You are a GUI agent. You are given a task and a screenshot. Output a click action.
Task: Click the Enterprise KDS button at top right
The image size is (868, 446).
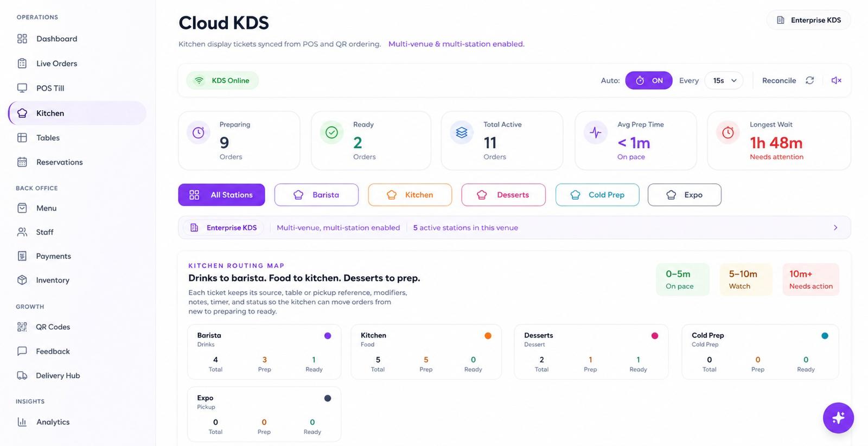pyautogui.click(x=808, y=20)
